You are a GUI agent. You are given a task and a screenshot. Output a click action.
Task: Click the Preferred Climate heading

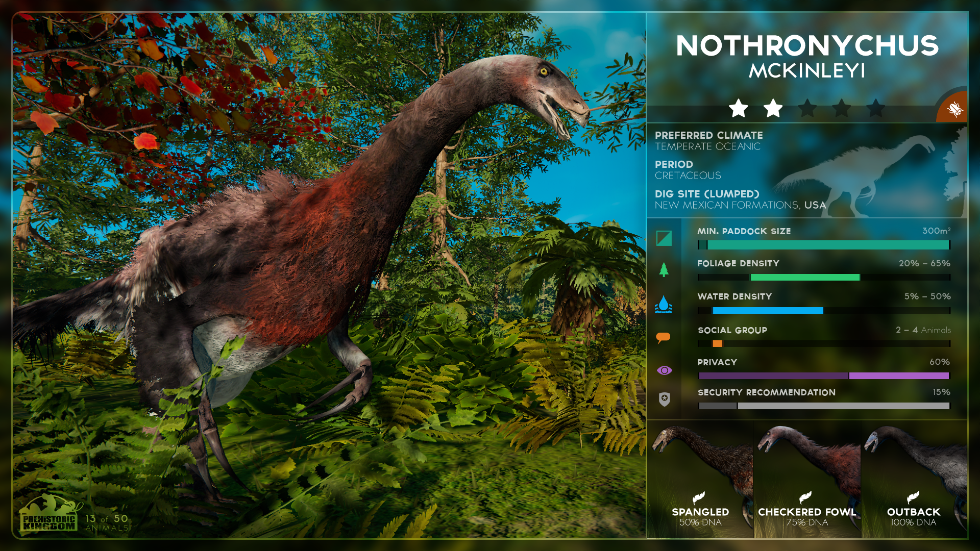click(708, 135)
